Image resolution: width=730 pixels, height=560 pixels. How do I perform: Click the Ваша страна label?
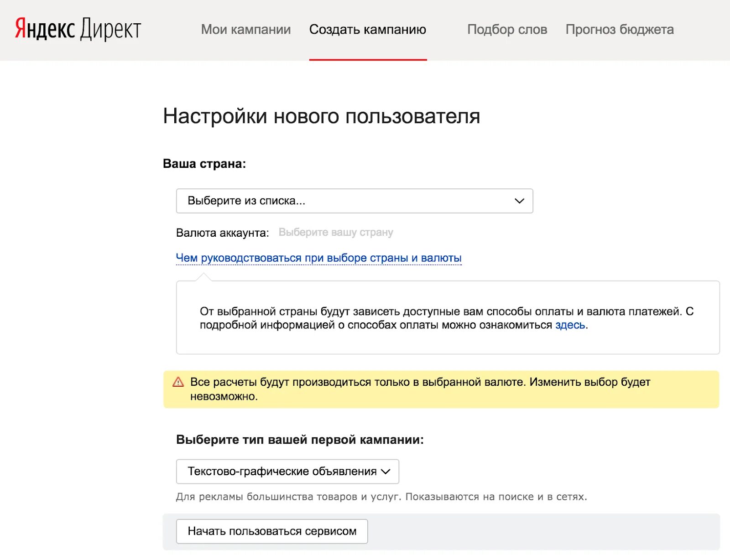(204, 164)
